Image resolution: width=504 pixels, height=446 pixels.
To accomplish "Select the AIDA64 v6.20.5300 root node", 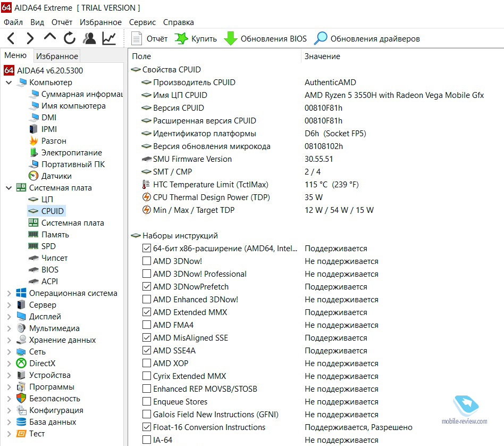I will pos(44,70).
